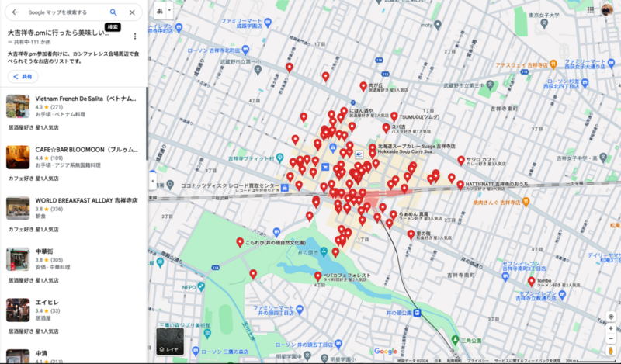Click ファミリーマート 成蹊学園店 marker
This screenshot has height=364, width=621.
point(268,23)
